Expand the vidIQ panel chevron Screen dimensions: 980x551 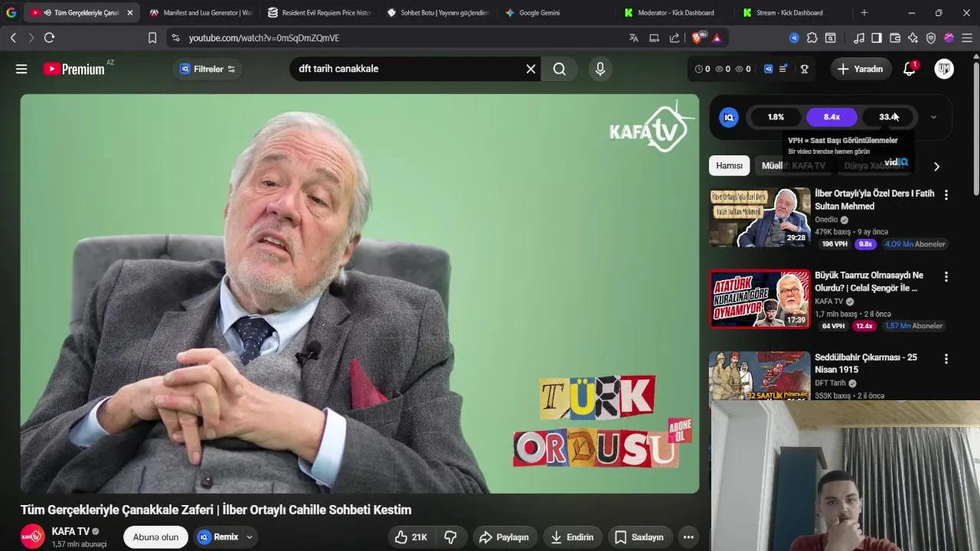[933, 117]
